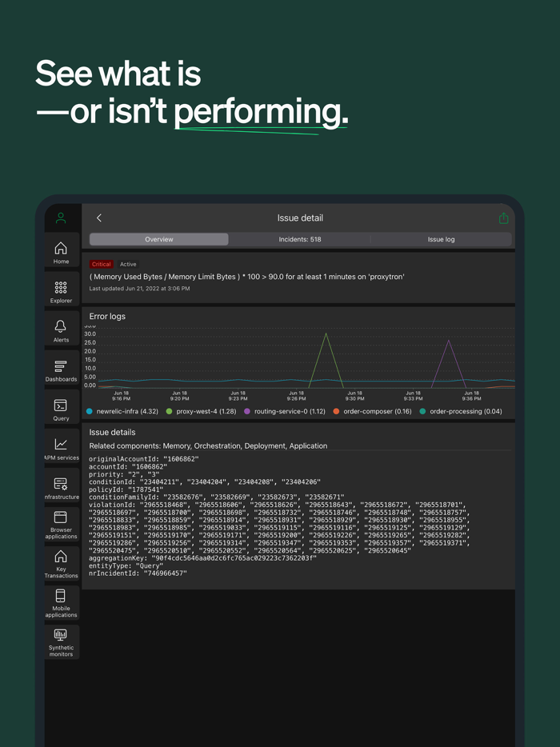Viewport: 560px width, 747px height.
Task: Tap the aggregationKey value line
Action: click(202, 558)
